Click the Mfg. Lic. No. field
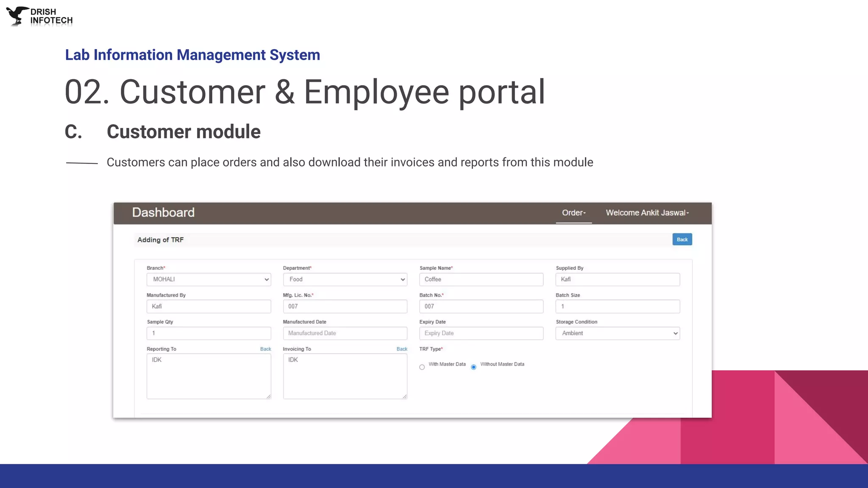 point(345,306)
